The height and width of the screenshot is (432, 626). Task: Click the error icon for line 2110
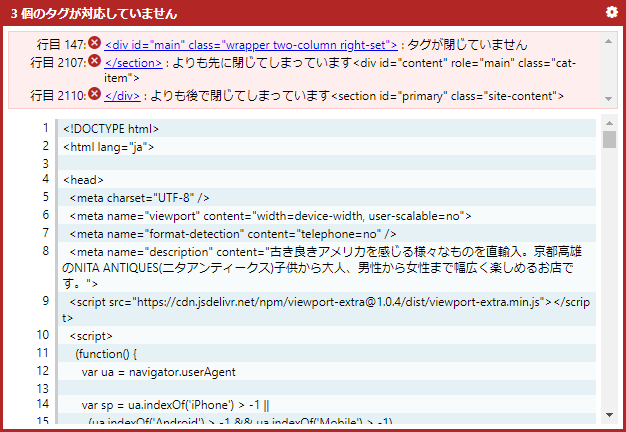(x=95, y=94)
